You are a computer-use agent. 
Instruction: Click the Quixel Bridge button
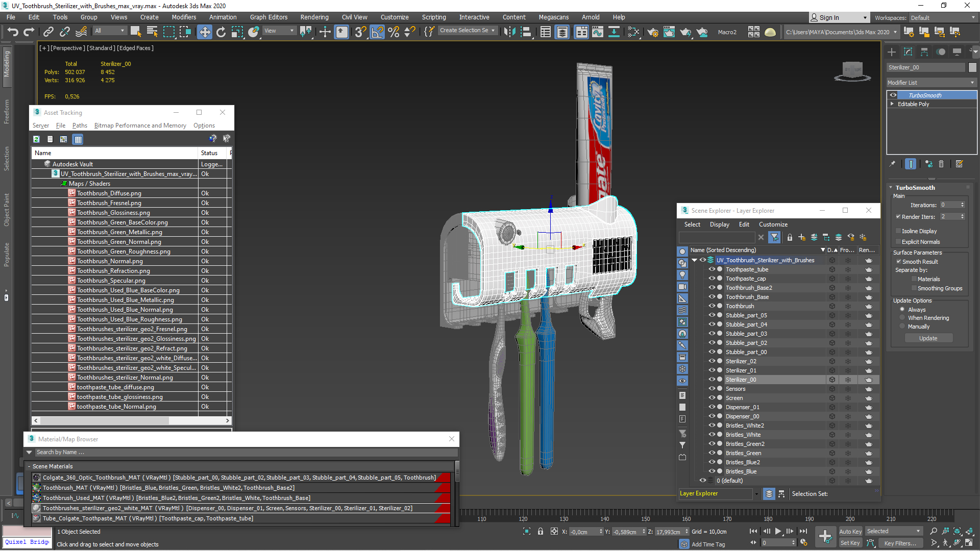tap(27, 542)
